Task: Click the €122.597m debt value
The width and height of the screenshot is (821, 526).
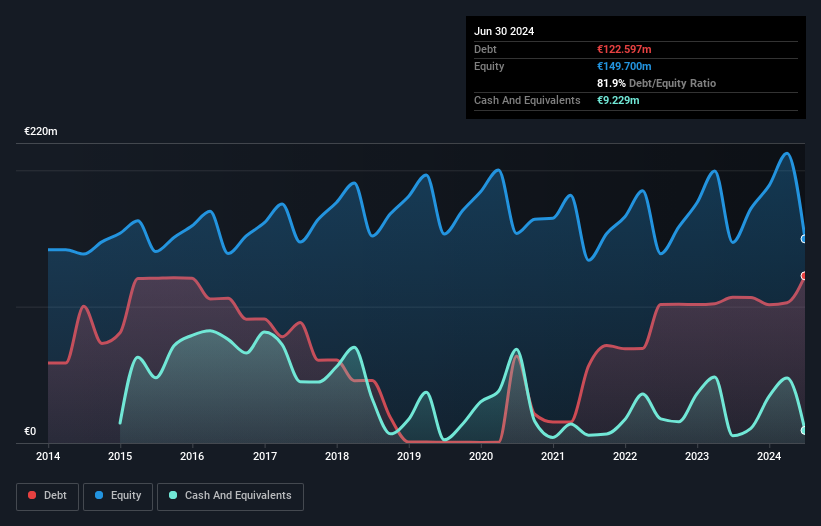Action: click(624, 49)
